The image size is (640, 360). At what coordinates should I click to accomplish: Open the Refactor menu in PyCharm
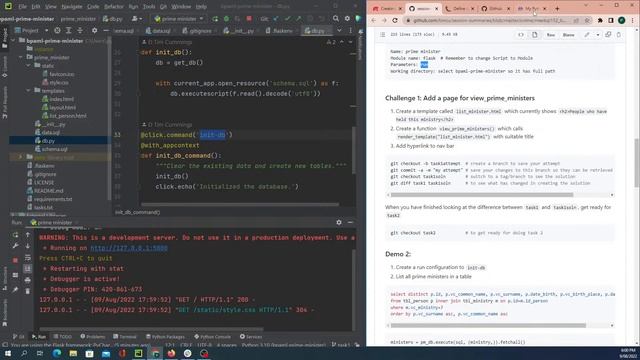[113, 7]
